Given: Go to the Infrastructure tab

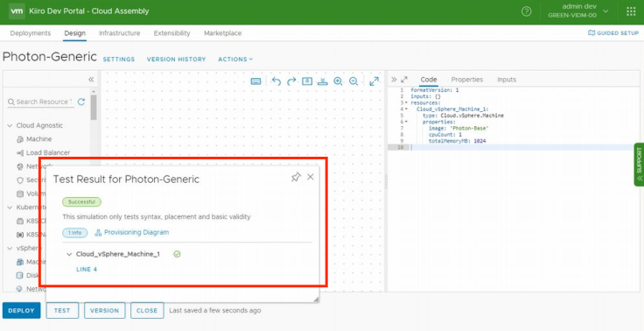Looking at the screenshot, I should pyautogui.click(x=120, y=33).
